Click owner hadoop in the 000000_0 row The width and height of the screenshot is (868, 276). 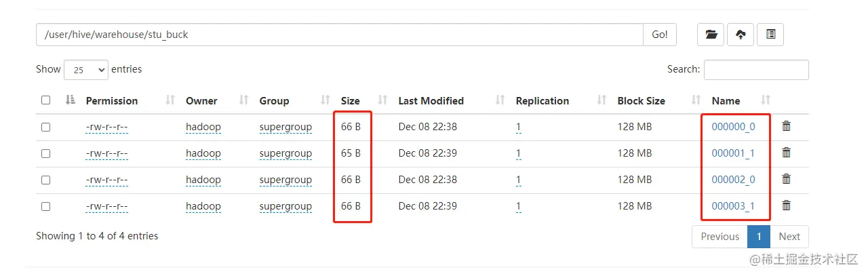[x=203, y=127]
